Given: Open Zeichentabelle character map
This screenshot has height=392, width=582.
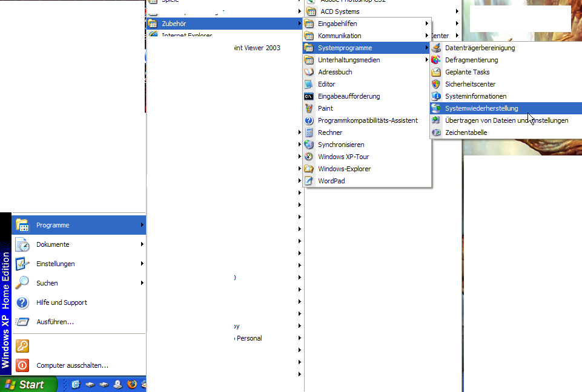Looking at the screenshot, I should (x=506, y=132).
